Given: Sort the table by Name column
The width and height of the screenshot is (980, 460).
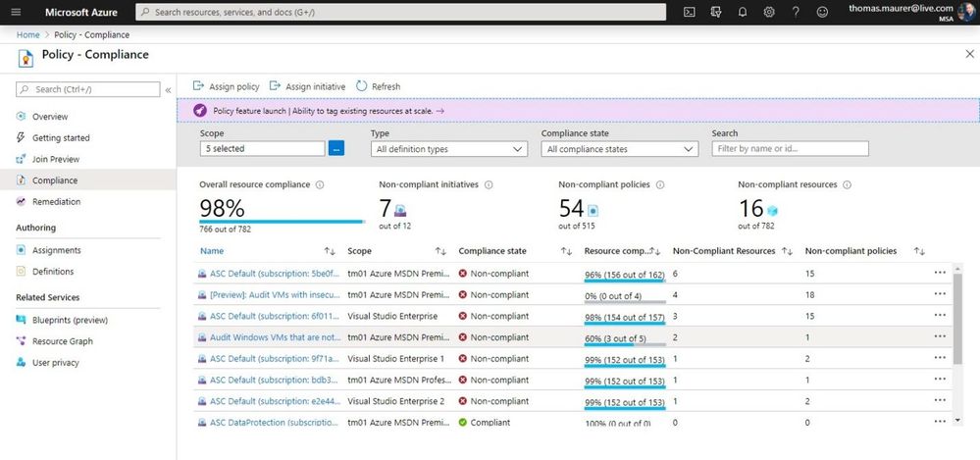Looking at the screenshot, I should pyautogui.click(x=330, y=251).
